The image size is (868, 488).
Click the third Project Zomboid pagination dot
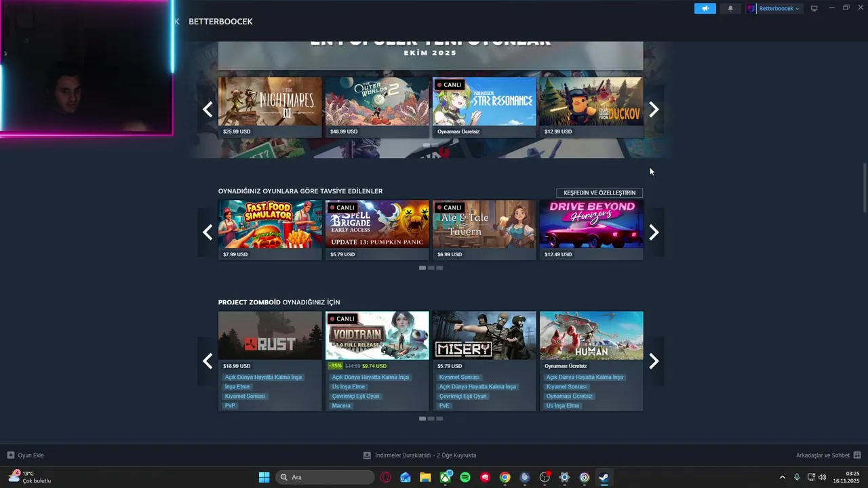(x=439, y=419)
